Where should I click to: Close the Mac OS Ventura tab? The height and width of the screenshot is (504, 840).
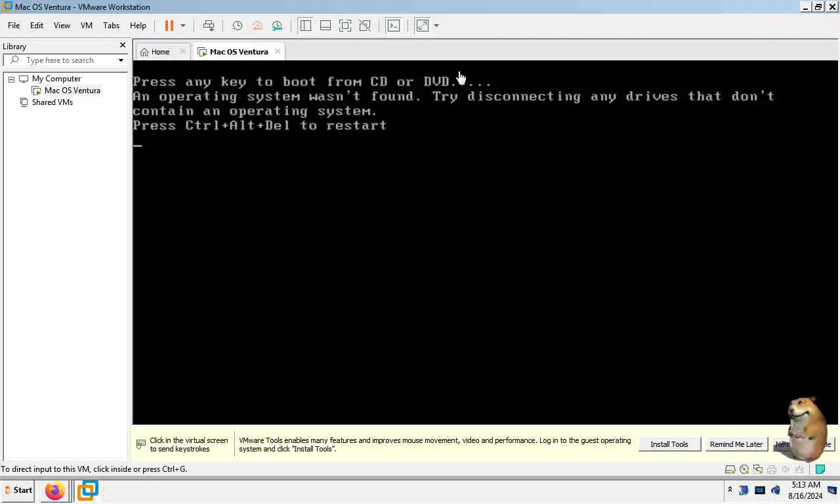click(x=278, y=51)
